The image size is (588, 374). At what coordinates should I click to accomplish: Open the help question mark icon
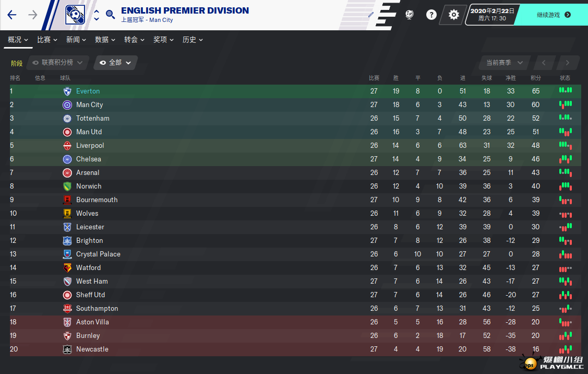click(x=431, y=15)
